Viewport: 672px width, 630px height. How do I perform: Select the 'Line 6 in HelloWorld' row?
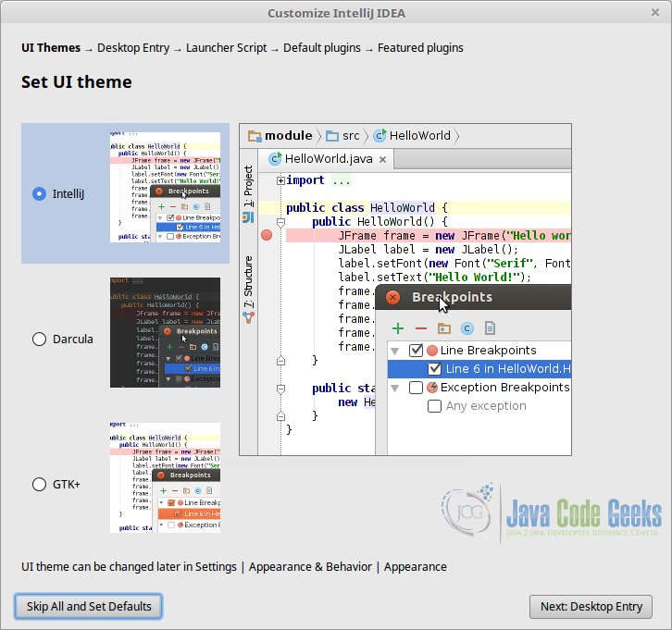click(479, 369)
